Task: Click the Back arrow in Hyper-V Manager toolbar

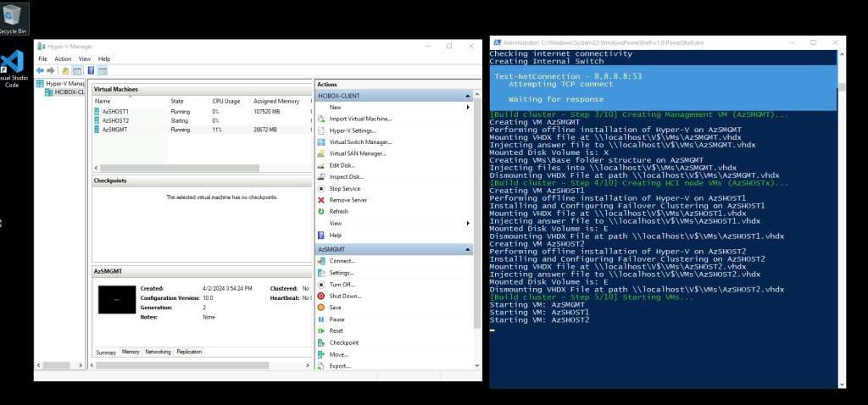Action: 40,70
